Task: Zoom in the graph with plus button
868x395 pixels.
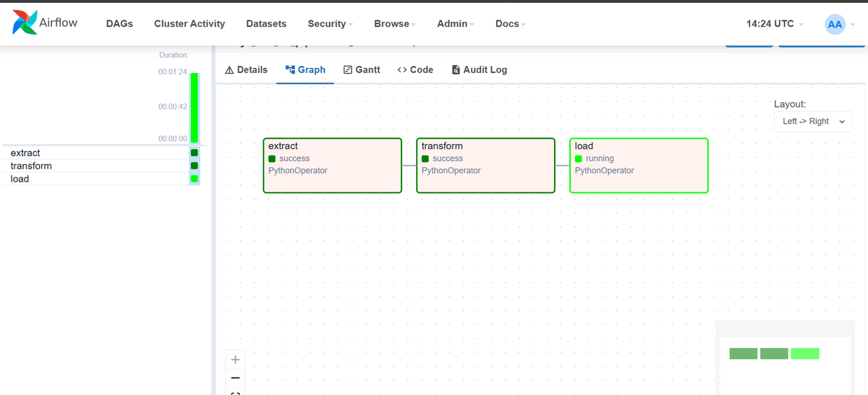Action: click(235, 360)
